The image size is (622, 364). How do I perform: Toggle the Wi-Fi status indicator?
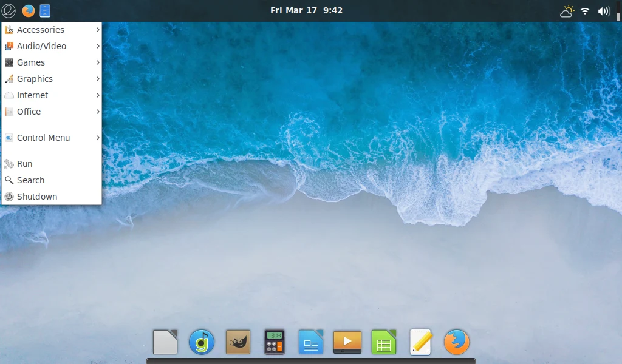click(x=584, y=10)
